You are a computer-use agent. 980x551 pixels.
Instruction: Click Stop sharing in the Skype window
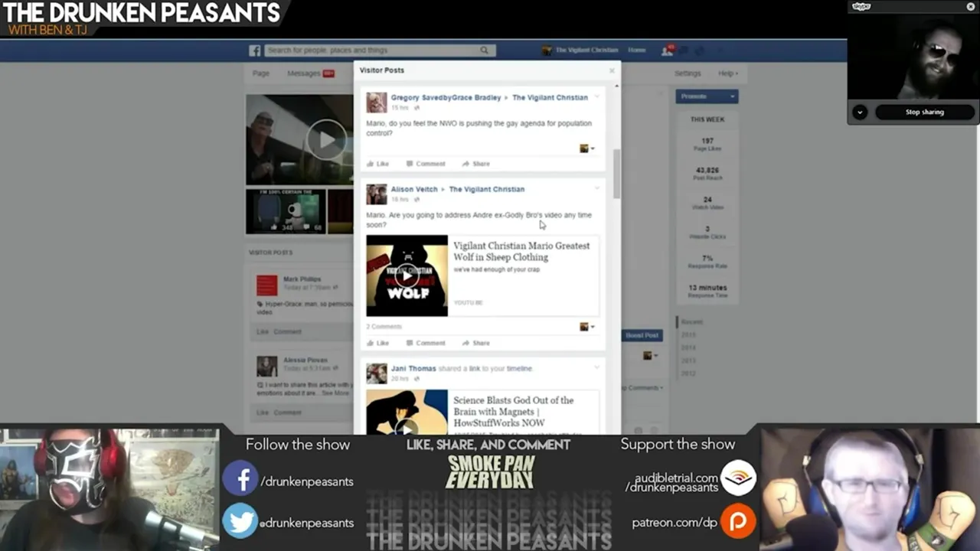(924, 112)
